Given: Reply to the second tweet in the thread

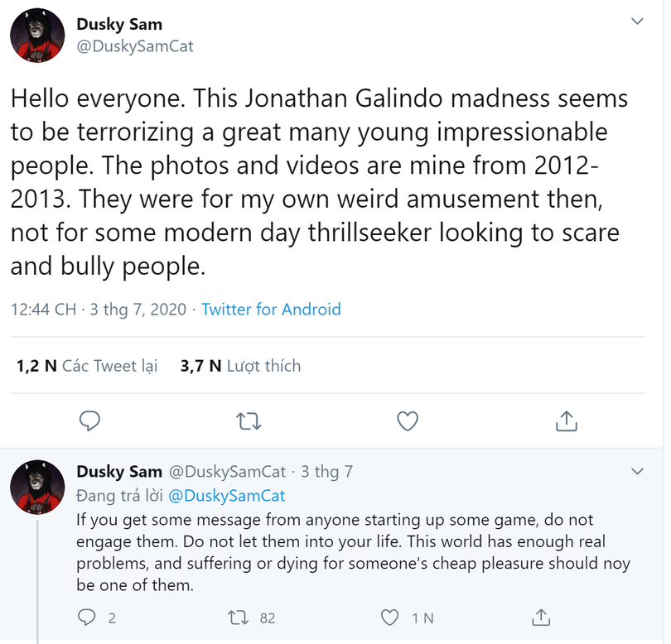Looking at the screenshot, I should (x=88, y=618).
